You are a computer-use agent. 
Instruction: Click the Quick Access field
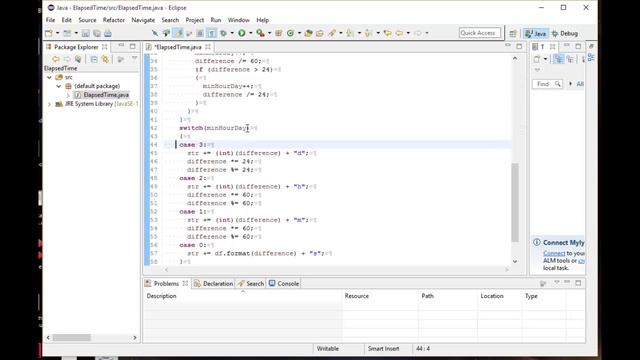click(480, 33)
